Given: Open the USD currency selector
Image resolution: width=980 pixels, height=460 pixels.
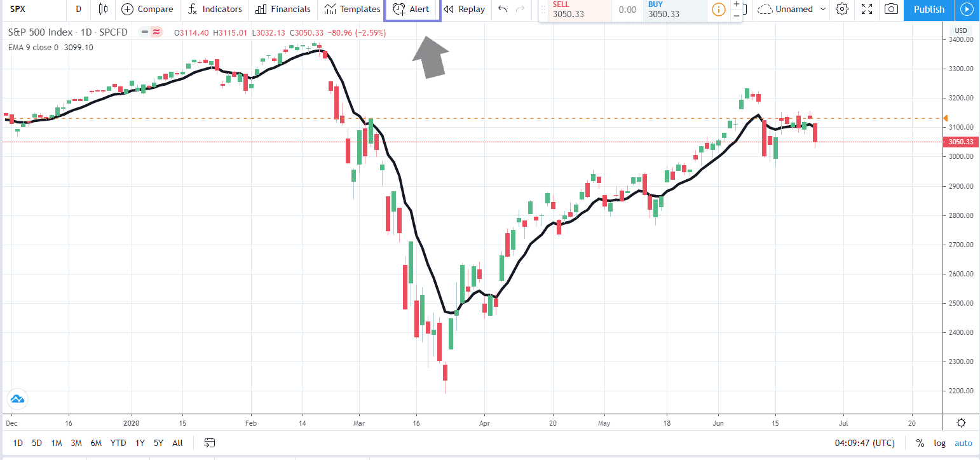Looking at the screenshot, I should click(961, 30).
